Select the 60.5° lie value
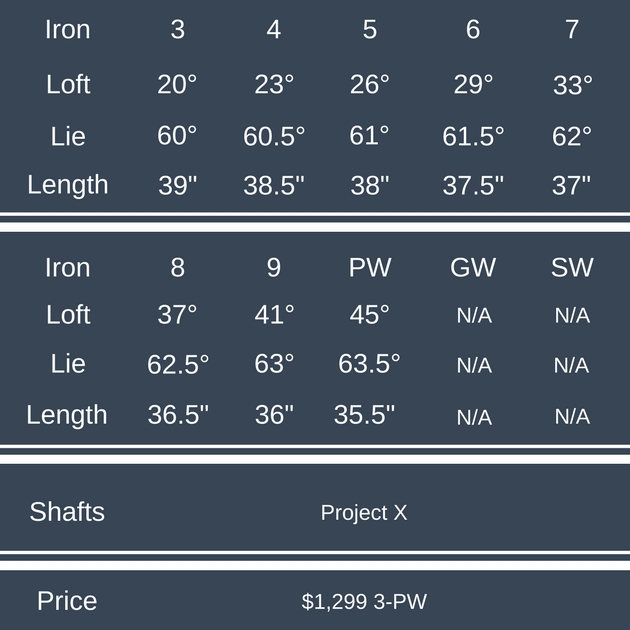630x630 pixels. (274, 136)
